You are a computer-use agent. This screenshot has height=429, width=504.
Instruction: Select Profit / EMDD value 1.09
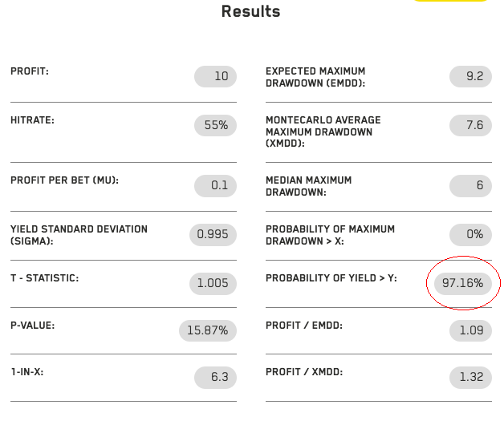tap(470, 330)
